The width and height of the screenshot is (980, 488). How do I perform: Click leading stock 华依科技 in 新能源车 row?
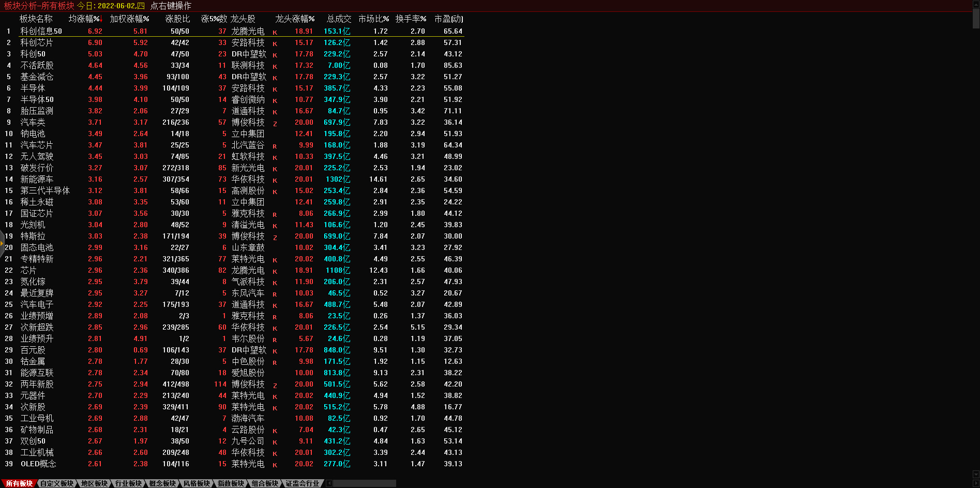point(248,179)
